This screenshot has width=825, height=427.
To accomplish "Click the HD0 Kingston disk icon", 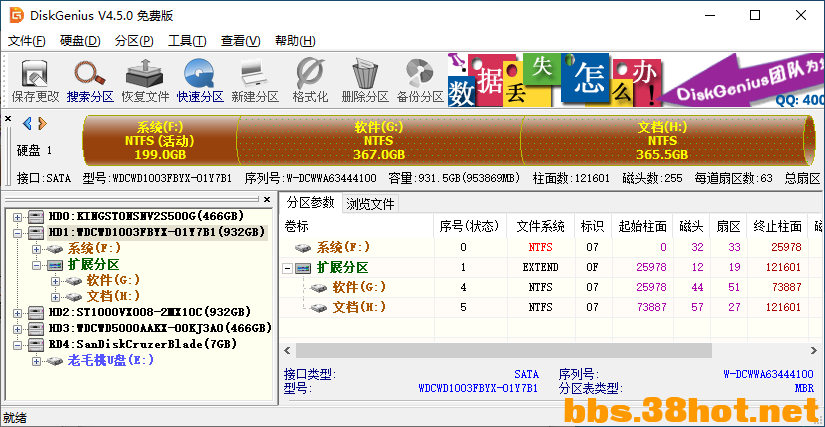I will (x=36, y=216).
